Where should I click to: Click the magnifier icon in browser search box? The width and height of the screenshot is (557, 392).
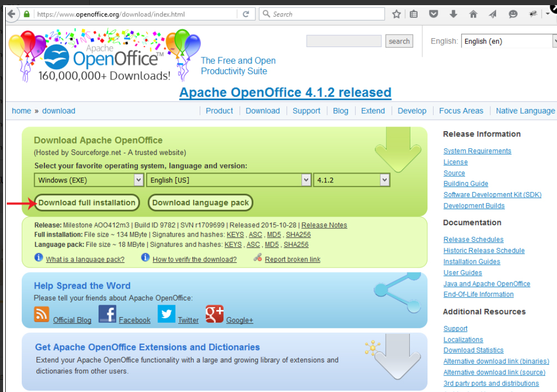point(266,14)
